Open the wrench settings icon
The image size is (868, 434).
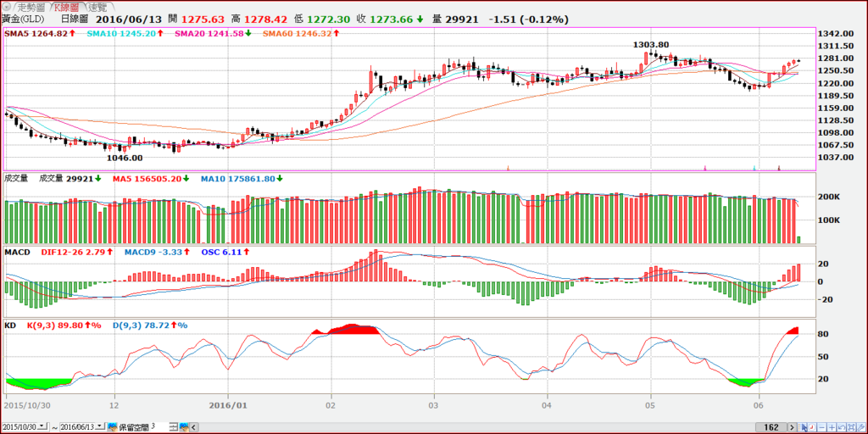[861, 427]
